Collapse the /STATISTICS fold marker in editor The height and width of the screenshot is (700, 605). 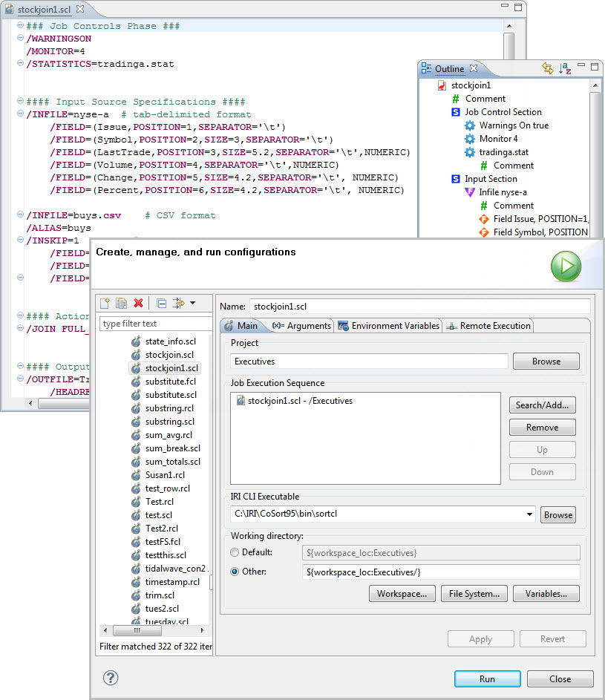coord(20,63)
